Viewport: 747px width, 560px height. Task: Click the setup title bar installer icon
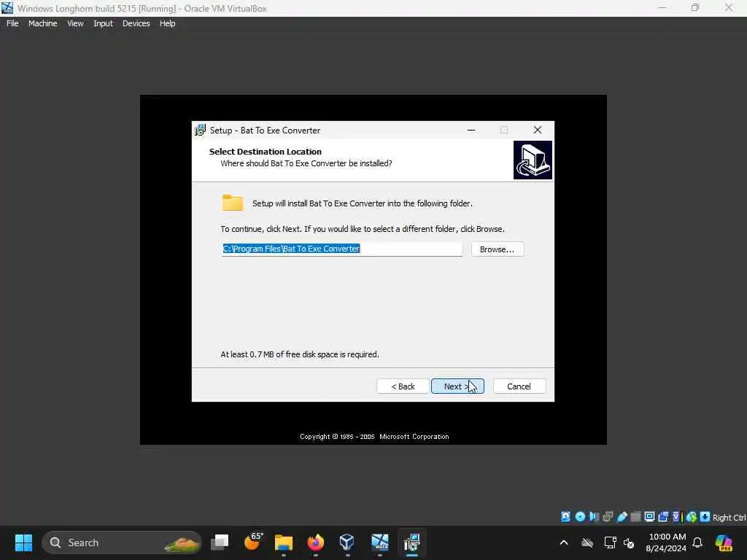pos(200,130)
